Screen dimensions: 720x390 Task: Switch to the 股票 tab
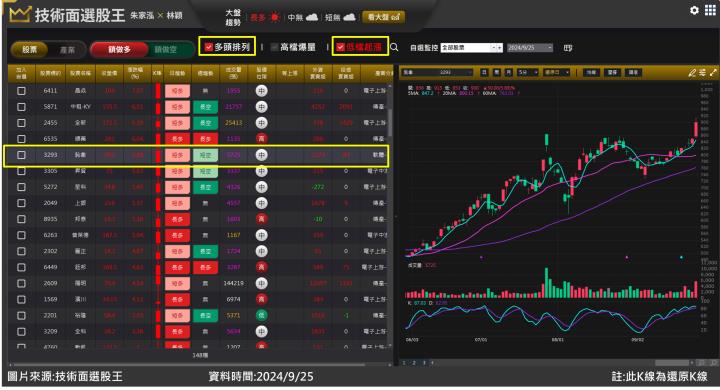coord(30,50)
